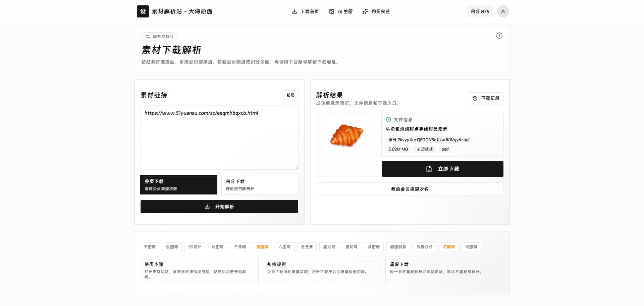This screenshot has width=644, height=306.
Task: Go to the AI 生图 page
Action: pyautogui.click(x=341, y=11)
